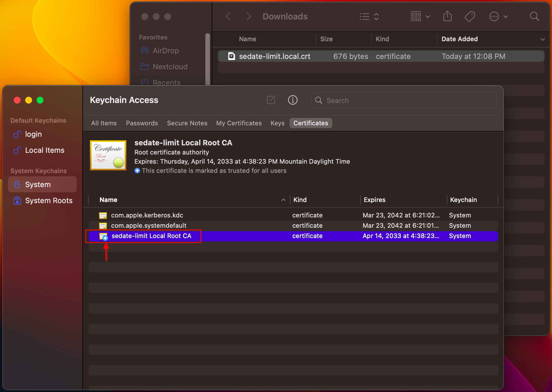Select the Local Items keychain

pyautogui.click(x=44, y=150)
